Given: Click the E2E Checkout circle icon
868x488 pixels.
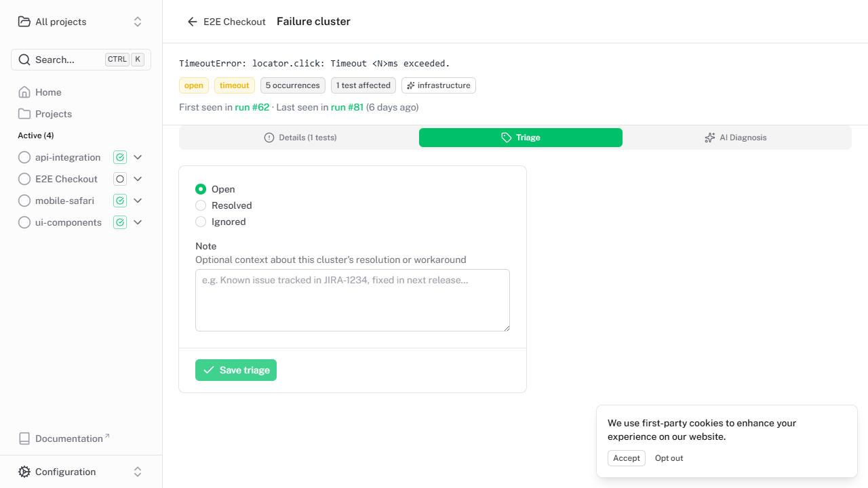Looking at the screenshot, I should (x=24, y=179).
